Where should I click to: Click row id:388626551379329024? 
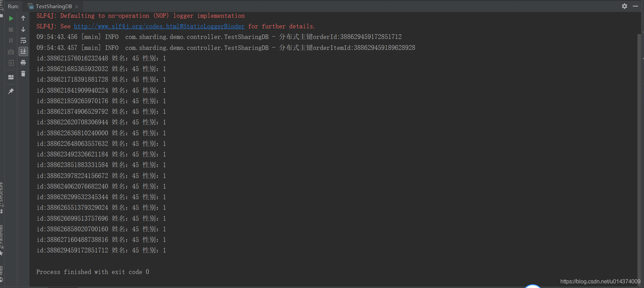[x=101, y=208]
